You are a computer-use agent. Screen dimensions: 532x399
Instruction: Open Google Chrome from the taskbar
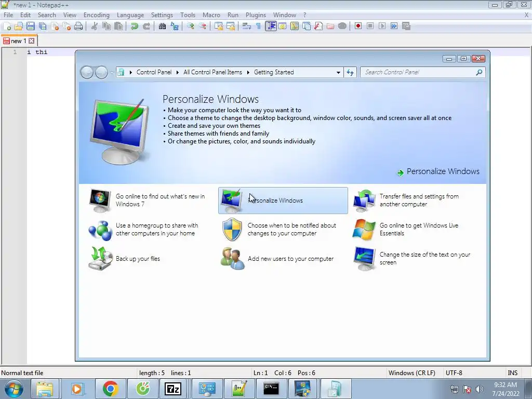(x=111, y=389)
